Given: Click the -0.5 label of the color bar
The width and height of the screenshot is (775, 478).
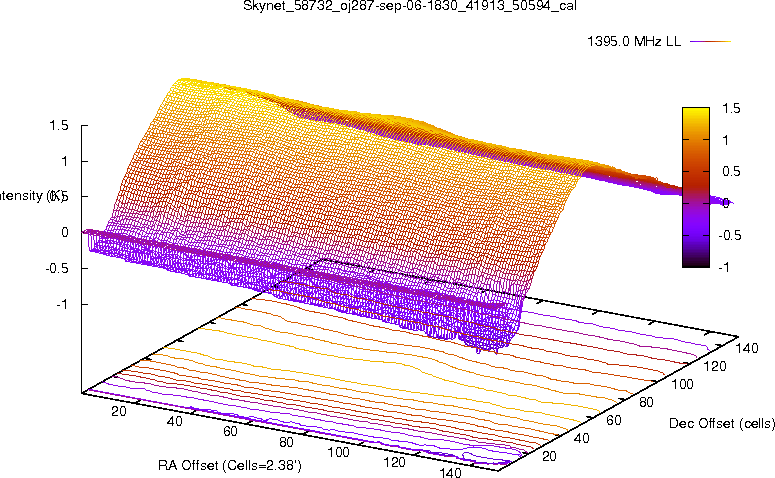Looking at the screenshot, I should tap(730, 235).
